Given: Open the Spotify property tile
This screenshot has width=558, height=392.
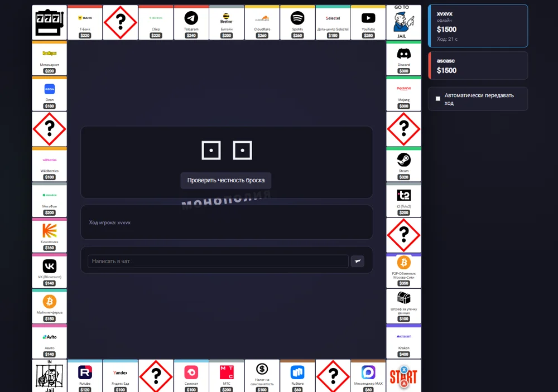Looking at the screenshot, I should coord(297,22).
